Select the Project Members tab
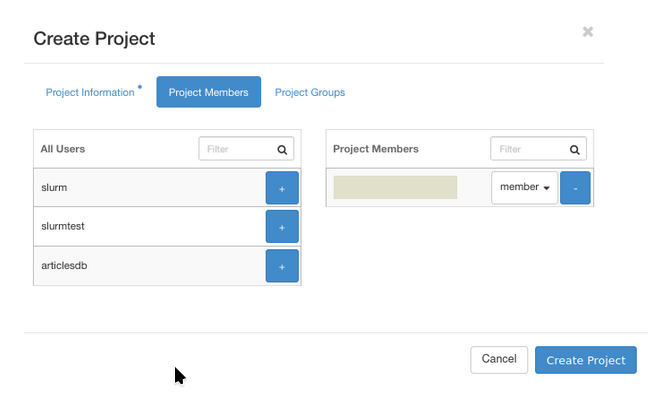Screen dimensions: 665x398 [x=209, y=92]
